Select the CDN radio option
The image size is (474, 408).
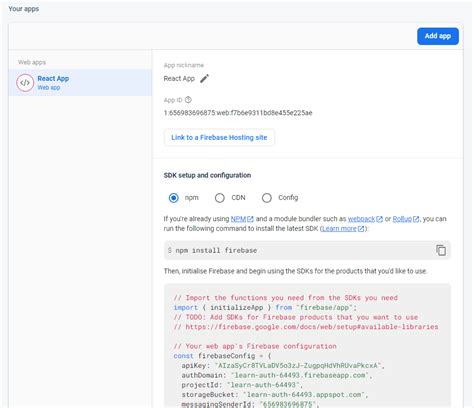click(220, 198)
